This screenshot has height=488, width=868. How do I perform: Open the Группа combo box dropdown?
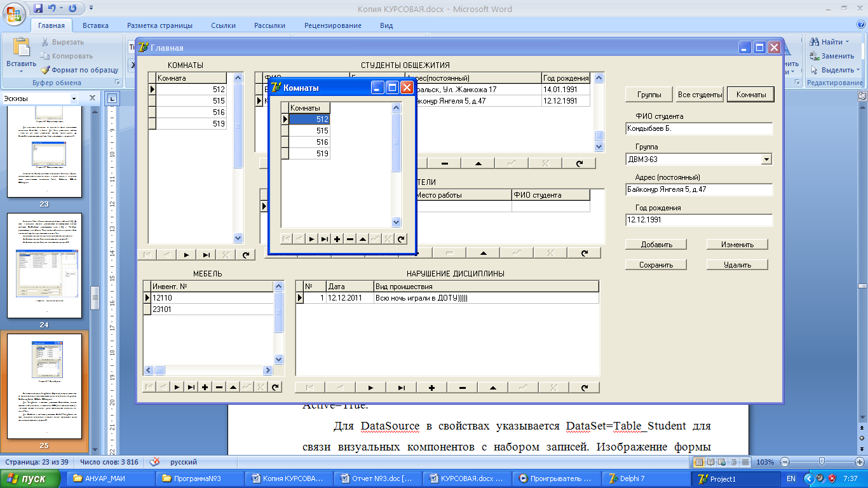click(766, 159)
